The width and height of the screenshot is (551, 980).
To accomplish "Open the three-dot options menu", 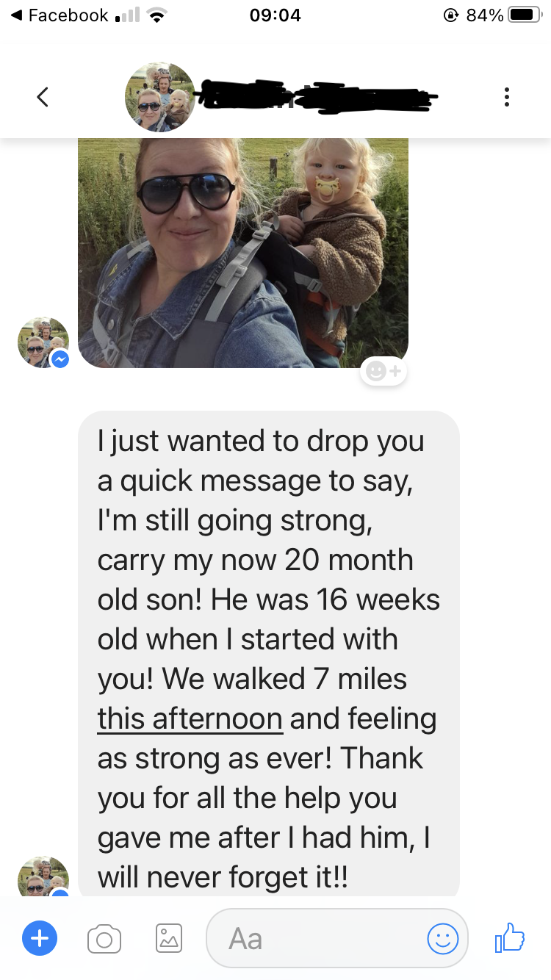I will 506,97.
